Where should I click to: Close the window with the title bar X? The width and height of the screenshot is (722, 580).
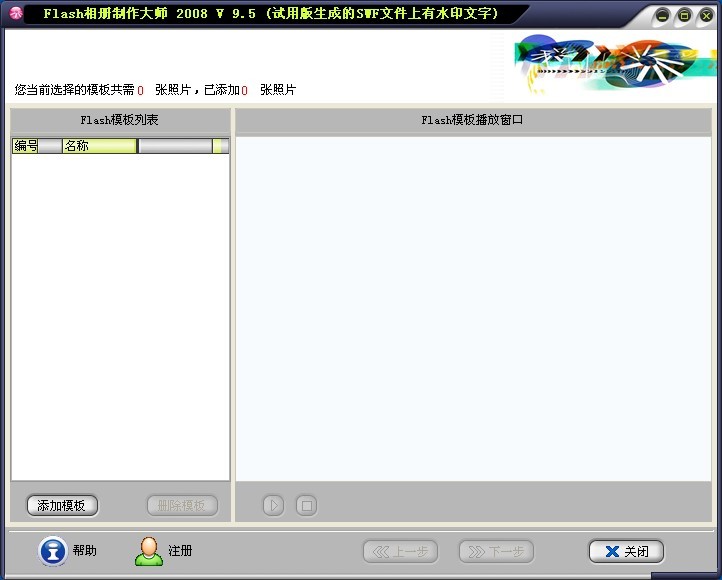click(x=704, y=15)
